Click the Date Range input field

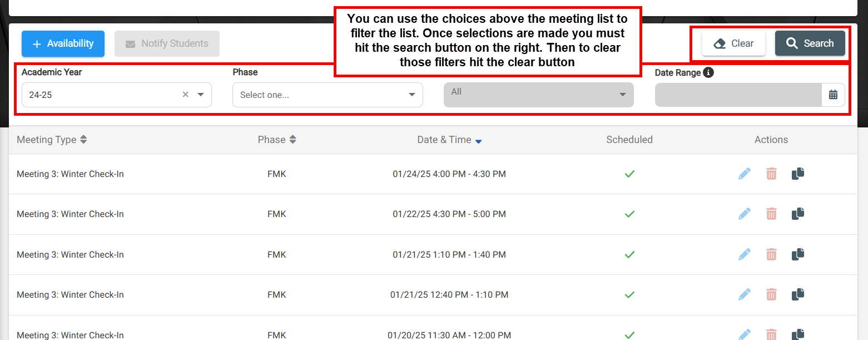[738, 95]
